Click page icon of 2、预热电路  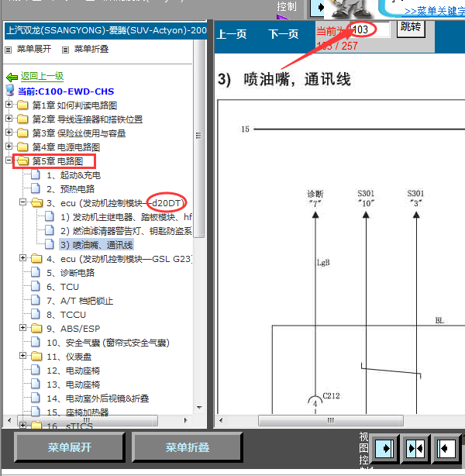click(36, 188)
